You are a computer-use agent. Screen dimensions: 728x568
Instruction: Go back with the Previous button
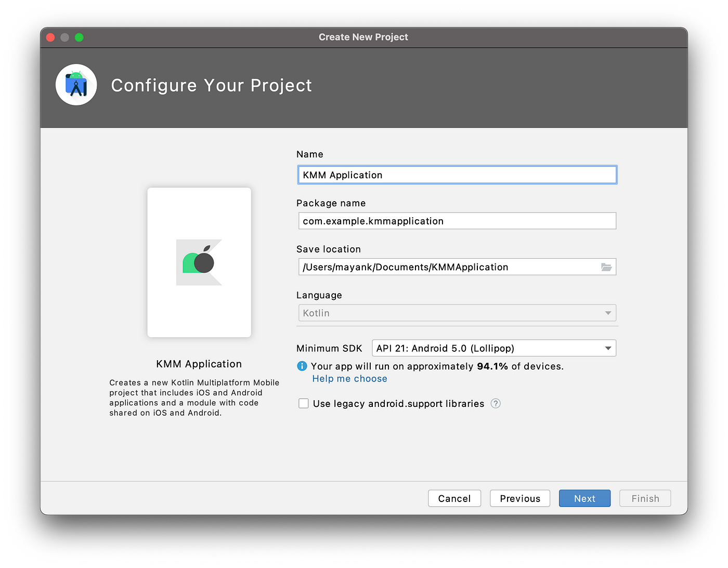tap(520, 498)
